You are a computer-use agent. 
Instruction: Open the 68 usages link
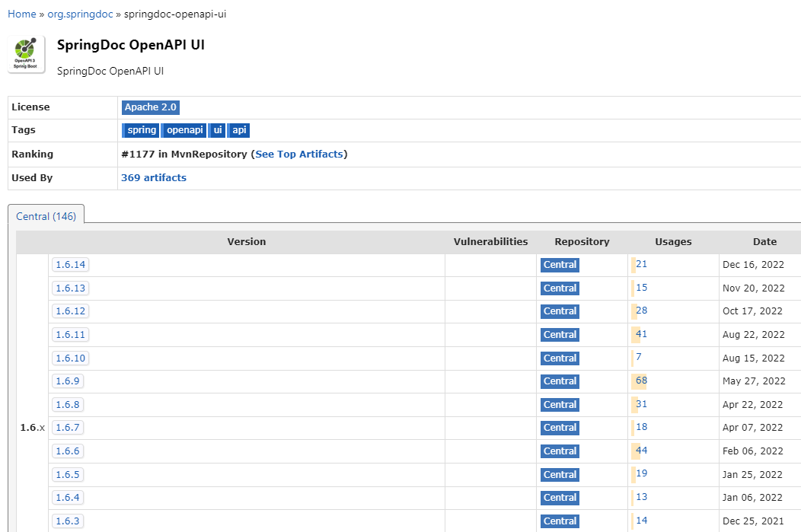click(642, 381)
